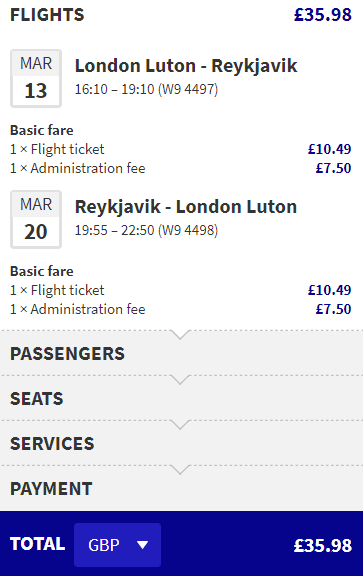The height and width of the screenshot is (576, 363).
Task: Select London Luton - Reykjavik flight title
Action: point(186,66)
